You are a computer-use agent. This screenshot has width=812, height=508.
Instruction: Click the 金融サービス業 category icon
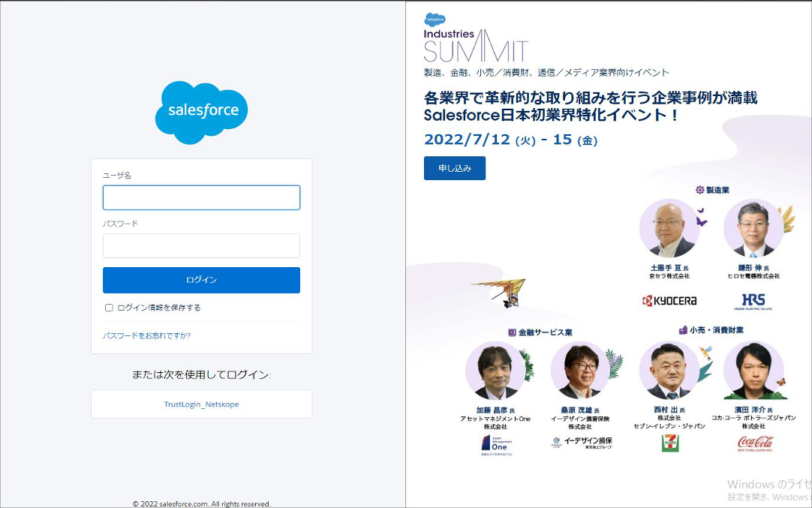[x=512, y=332]
